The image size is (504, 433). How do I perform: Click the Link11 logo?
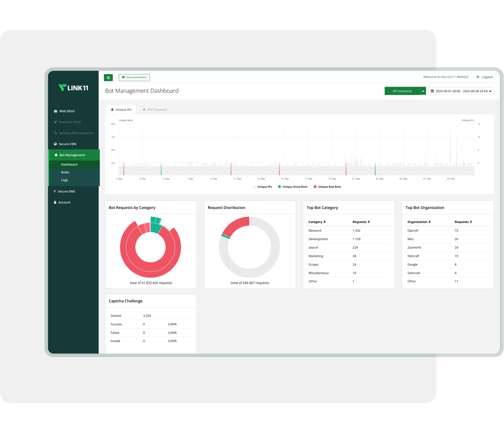coord(74,88)
